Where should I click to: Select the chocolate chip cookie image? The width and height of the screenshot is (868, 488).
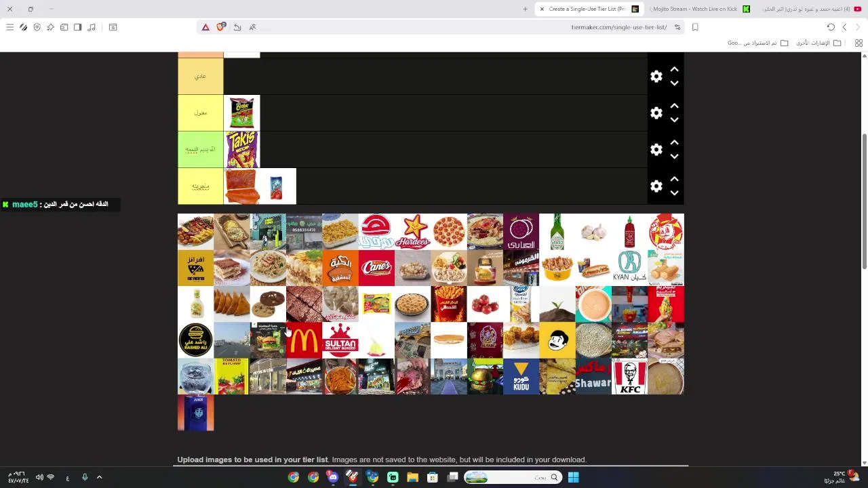268,304
